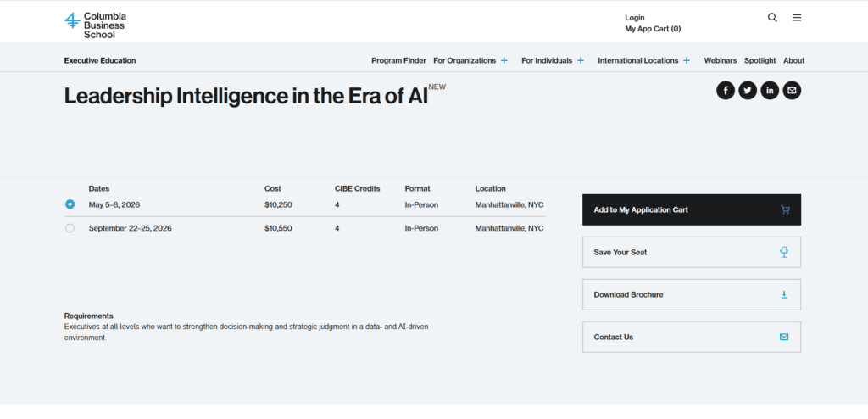Share the program by email icon
This screenshot has width=868, height=419.
coord(792,91)
